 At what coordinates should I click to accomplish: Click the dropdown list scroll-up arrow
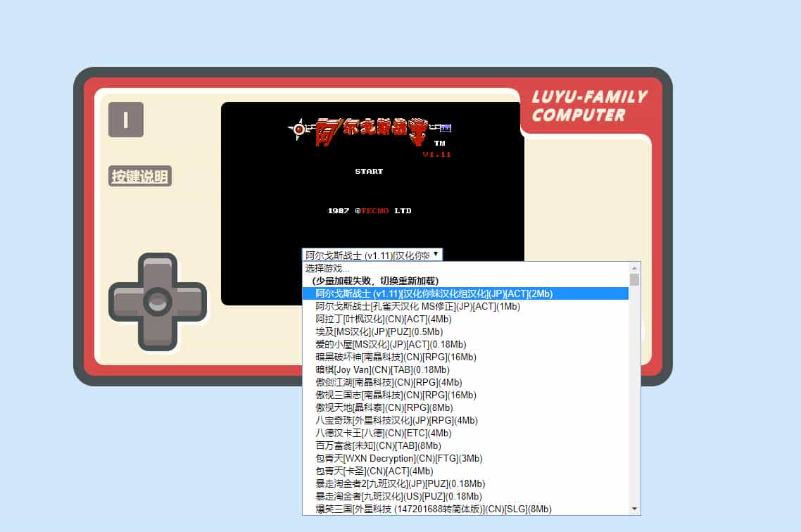point(634,268)
